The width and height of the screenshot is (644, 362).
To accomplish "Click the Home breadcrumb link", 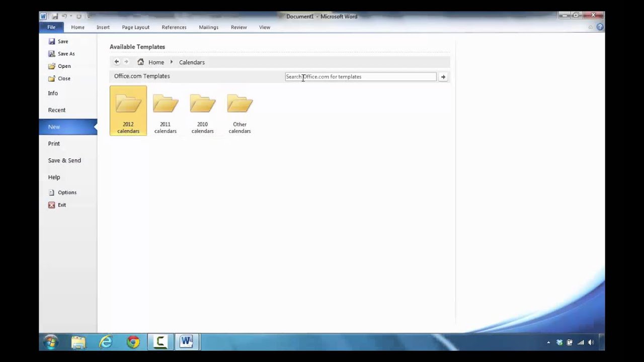I will click(x=156, y=62).
